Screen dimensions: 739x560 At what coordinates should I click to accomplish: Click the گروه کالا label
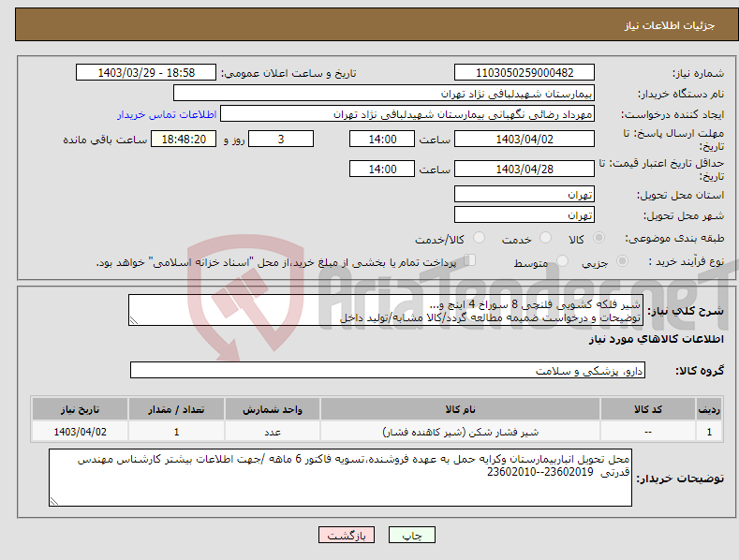coord(700,371)
